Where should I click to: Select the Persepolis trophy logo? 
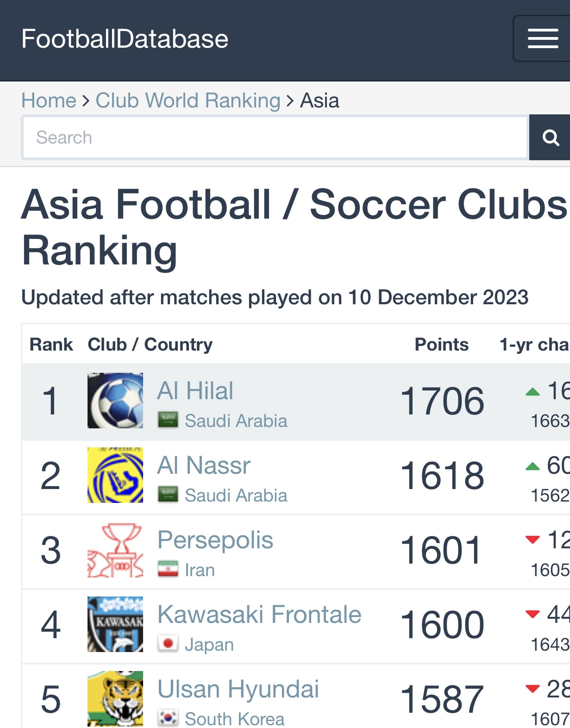(x=115, y=550)
